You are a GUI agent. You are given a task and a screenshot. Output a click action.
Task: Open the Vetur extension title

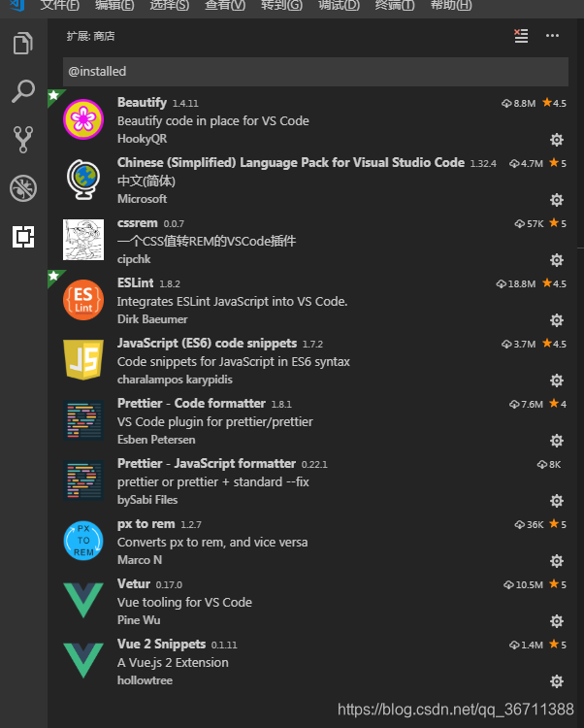(134, 583)
